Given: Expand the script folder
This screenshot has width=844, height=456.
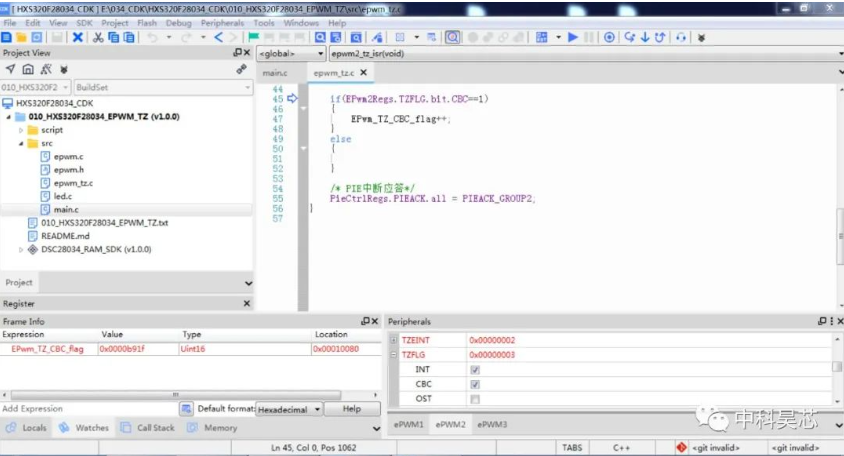Looking at the screenshot, I should (21, 130).
